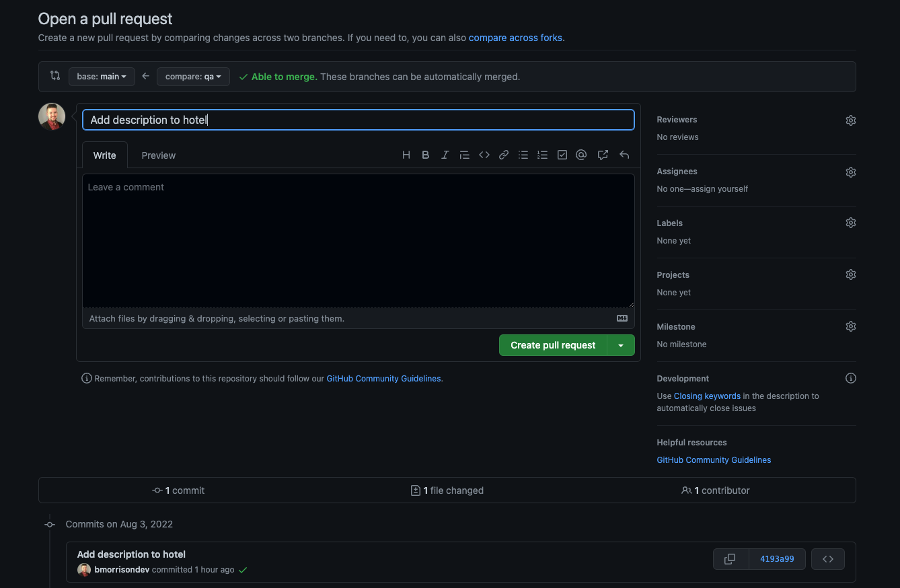
Task: Insert code formatting icon
Action: (x=484, y=155)
